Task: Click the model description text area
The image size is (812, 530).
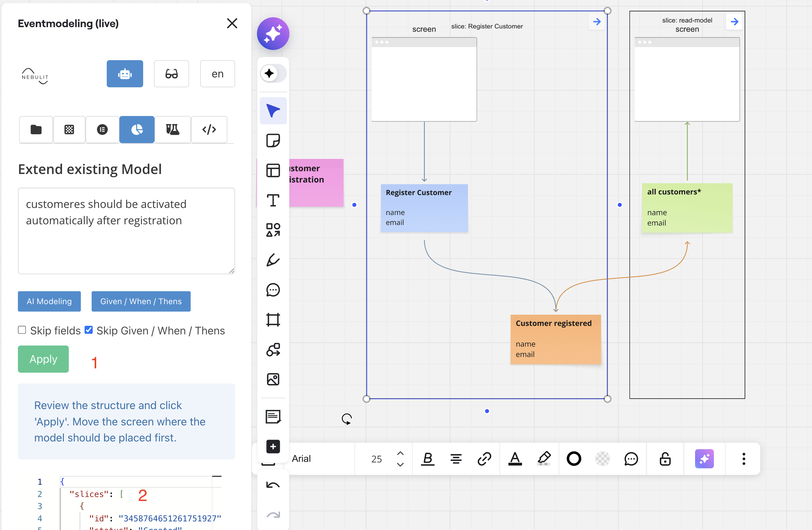Action: pos(126,230)
